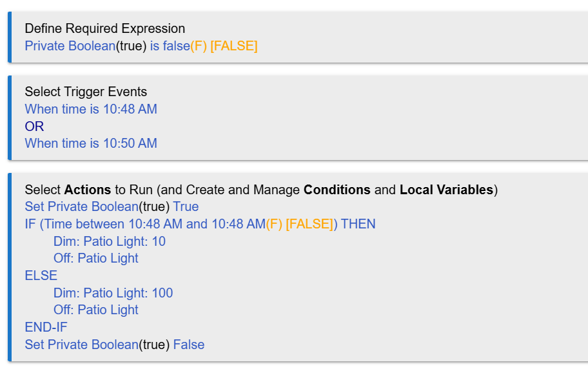Image resolution: width=588 pixels, height=371 pixels.
Task: Select the 10:48 AM time trigger
Action: point(91,109)
